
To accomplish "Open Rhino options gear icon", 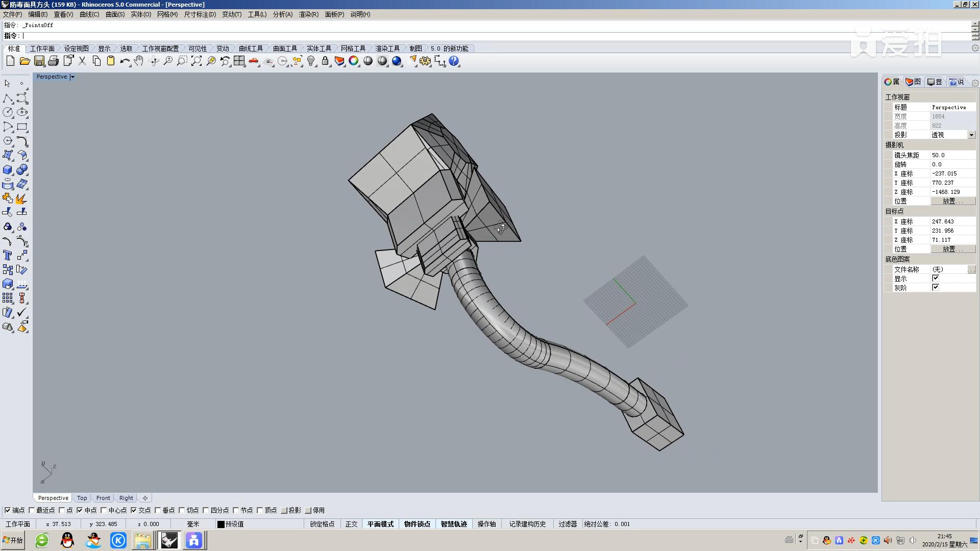I will click(x=425, y=61).
